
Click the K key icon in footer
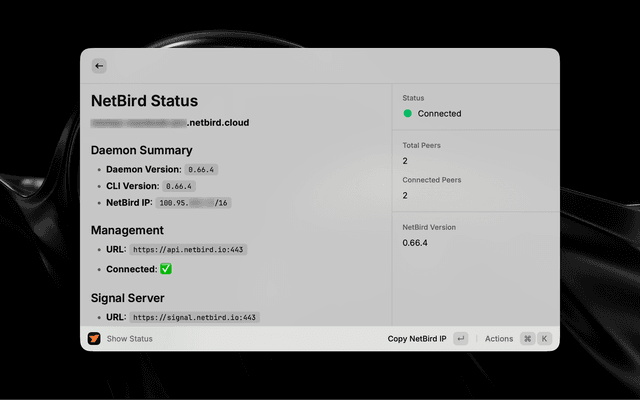click(x=544, y=339)
